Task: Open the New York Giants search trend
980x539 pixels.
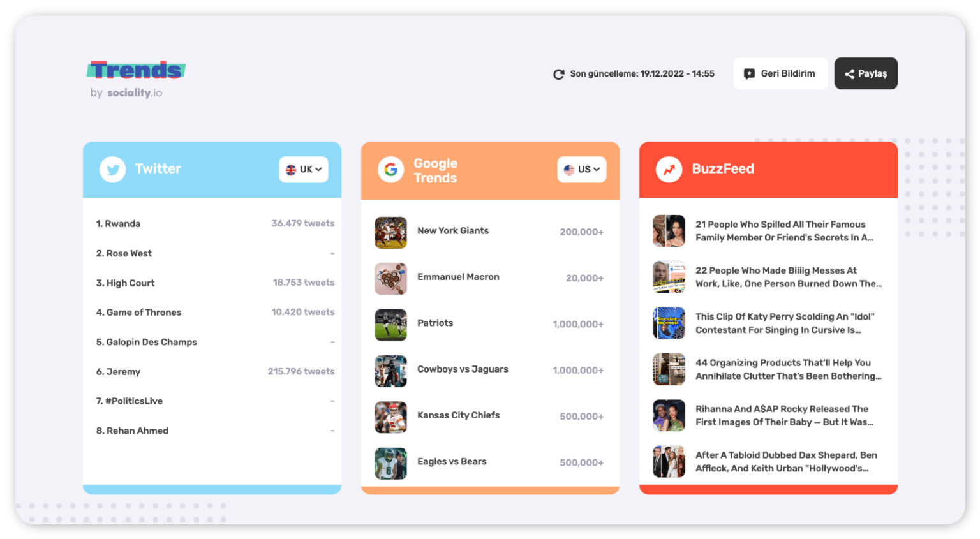Action: tap(453, 231)
